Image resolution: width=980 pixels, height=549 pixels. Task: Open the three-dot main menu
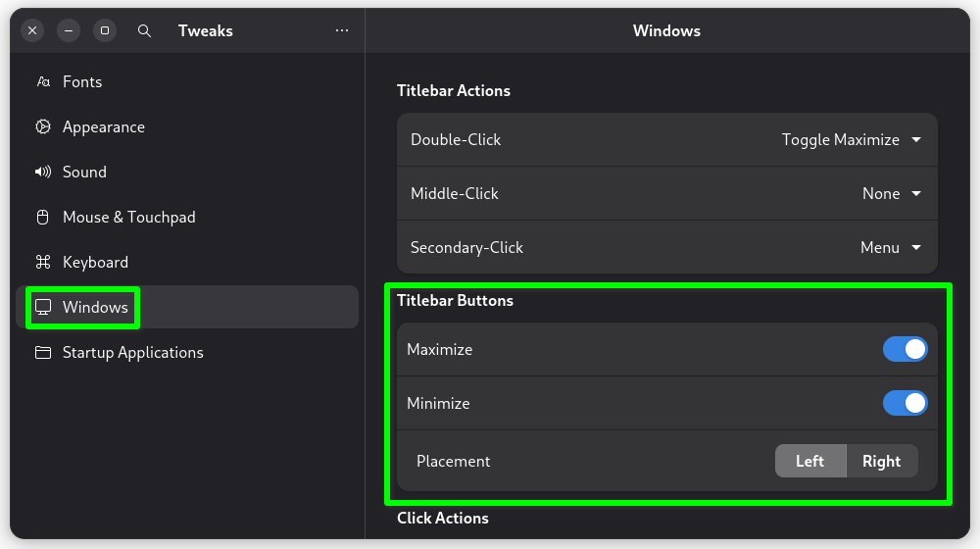342,30
